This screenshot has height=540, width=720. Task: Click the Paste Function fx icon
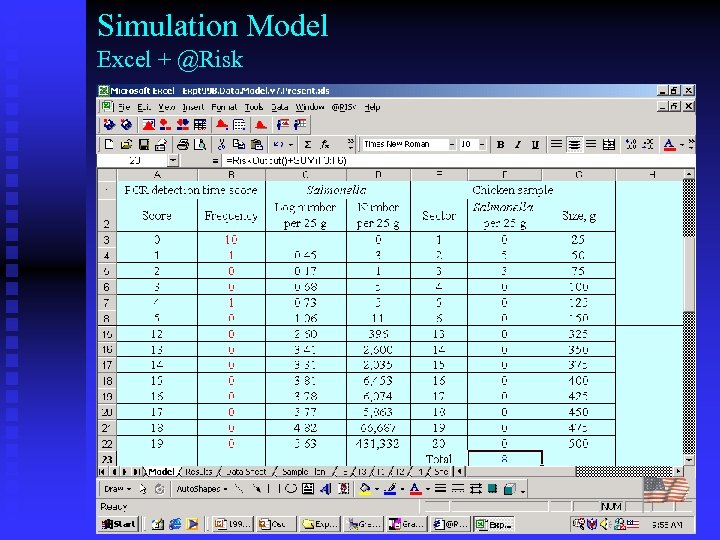coord(325,145)
